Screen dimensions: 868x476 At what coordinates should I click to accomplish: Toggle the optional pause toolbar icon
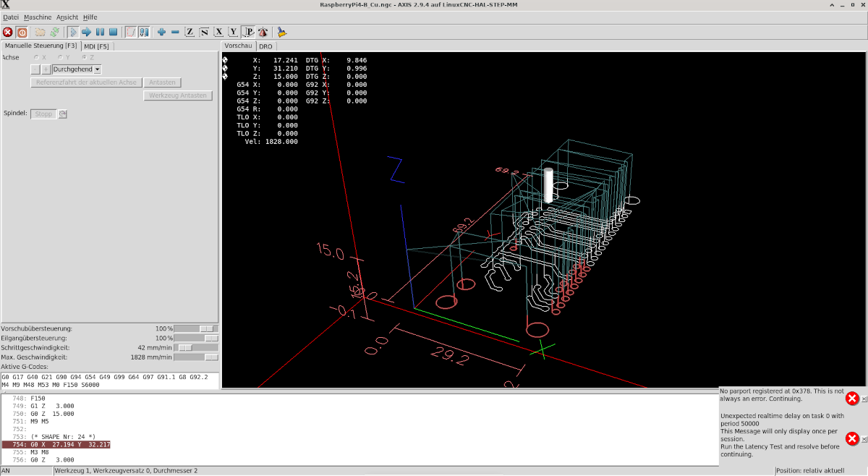coord(144,32)
